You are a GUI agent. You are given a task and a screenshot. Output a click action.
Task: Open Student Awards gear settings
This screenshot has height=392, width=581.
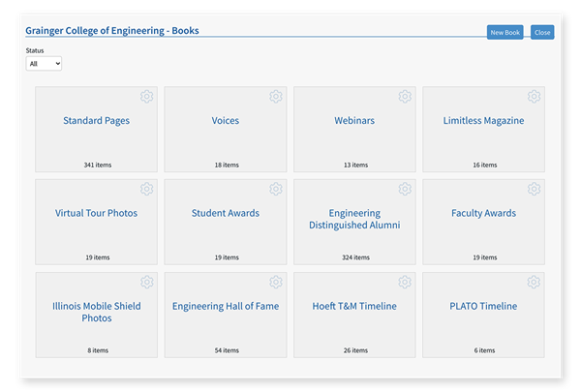[x=276, y=189]
